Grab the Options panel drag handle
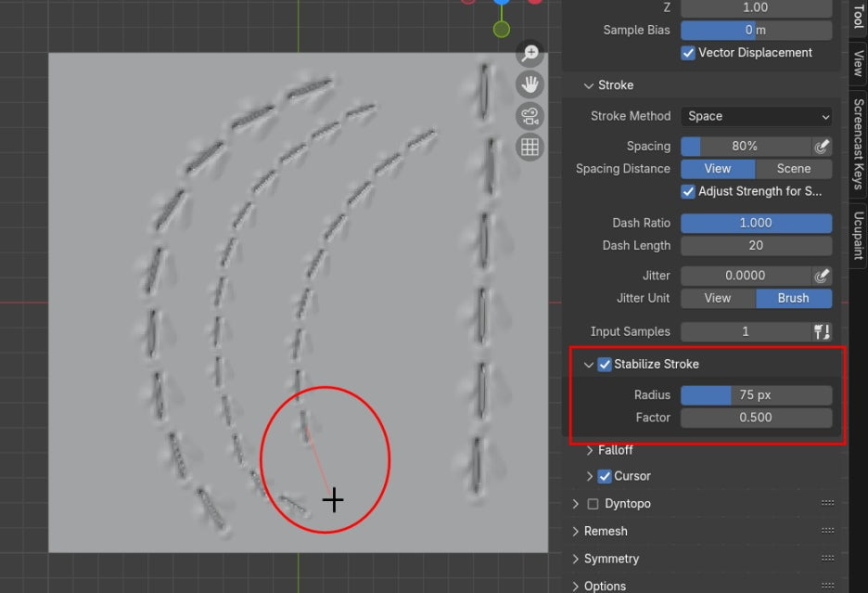 pos(827,586)
